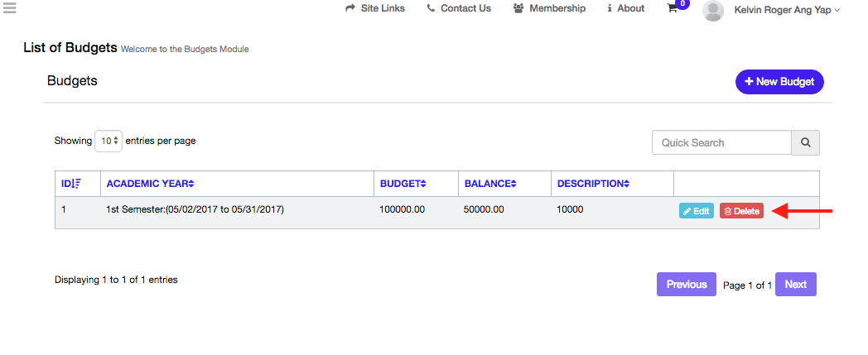Click the magnifier search button

(x=805, y=142)
